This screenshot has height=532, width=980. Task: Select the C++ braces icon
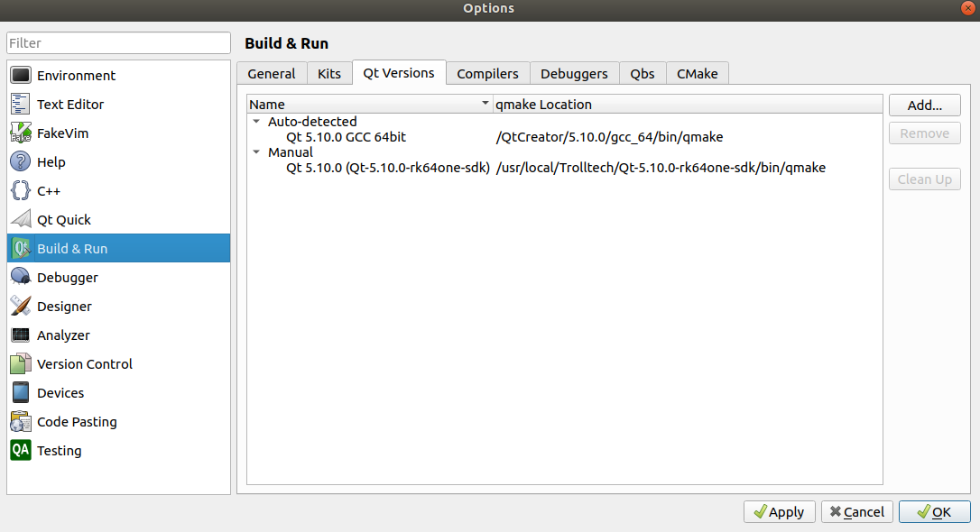click(21, 190)
